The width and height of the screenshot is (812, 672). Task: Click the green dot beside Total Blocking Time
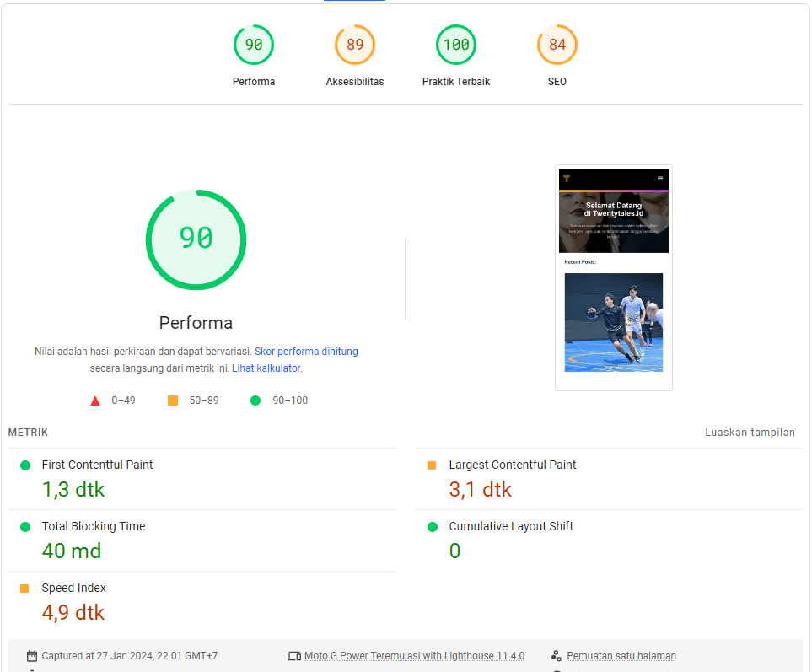click(x=24, y=526)
